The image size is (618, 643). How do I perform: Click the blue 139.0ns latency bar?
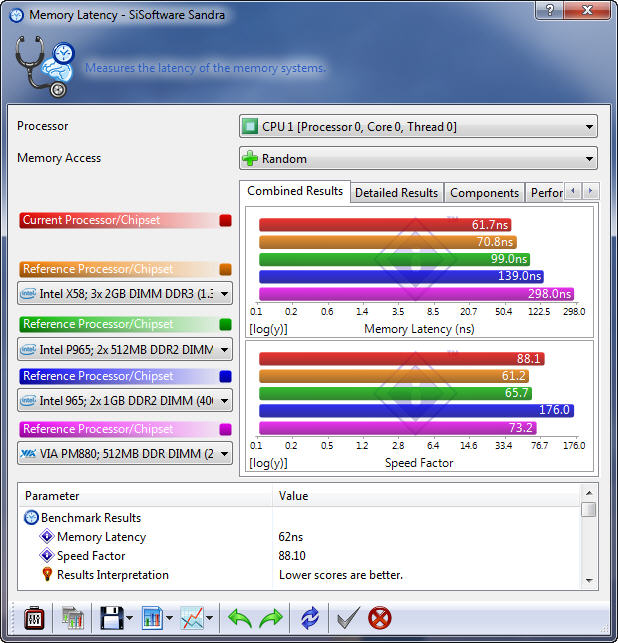click(401, 276)
